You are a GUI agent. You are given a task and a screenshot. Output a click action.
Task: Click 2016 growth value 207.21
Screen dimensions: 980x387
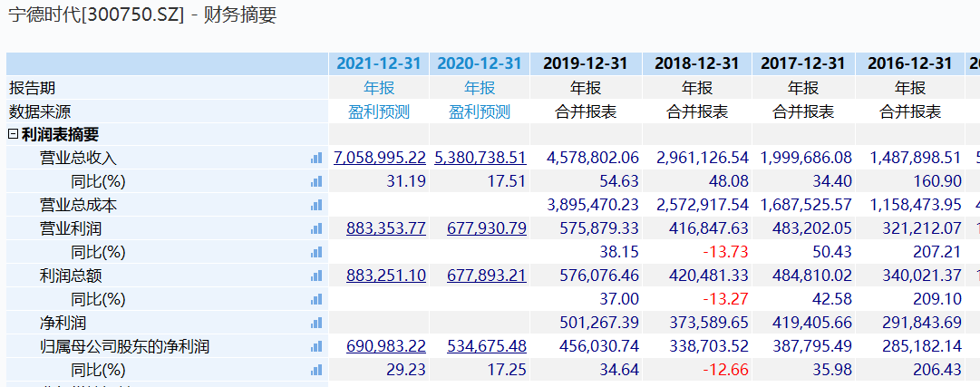pyautogui.click(x=936, y=253)
